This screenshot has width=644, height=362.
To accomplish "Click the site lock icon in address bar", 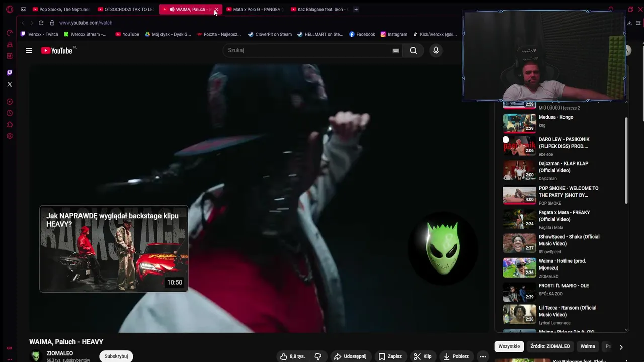I will click(52, 23).
